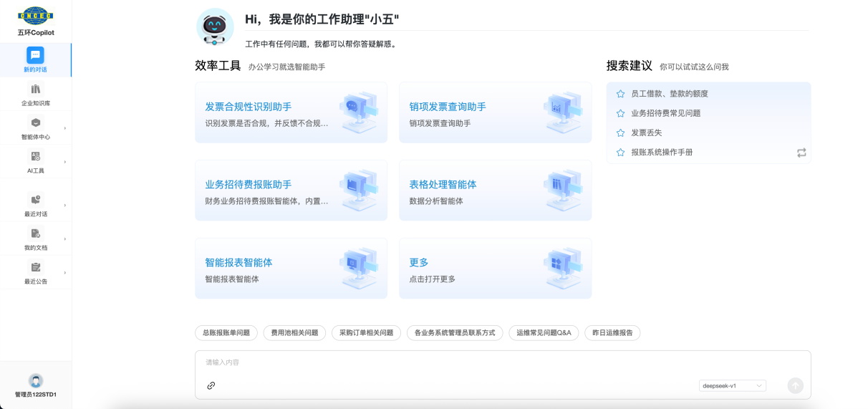Open the 最近公告 sidebar icon
This screenshot has height=409, width=868.
click(x=35, y=267)
